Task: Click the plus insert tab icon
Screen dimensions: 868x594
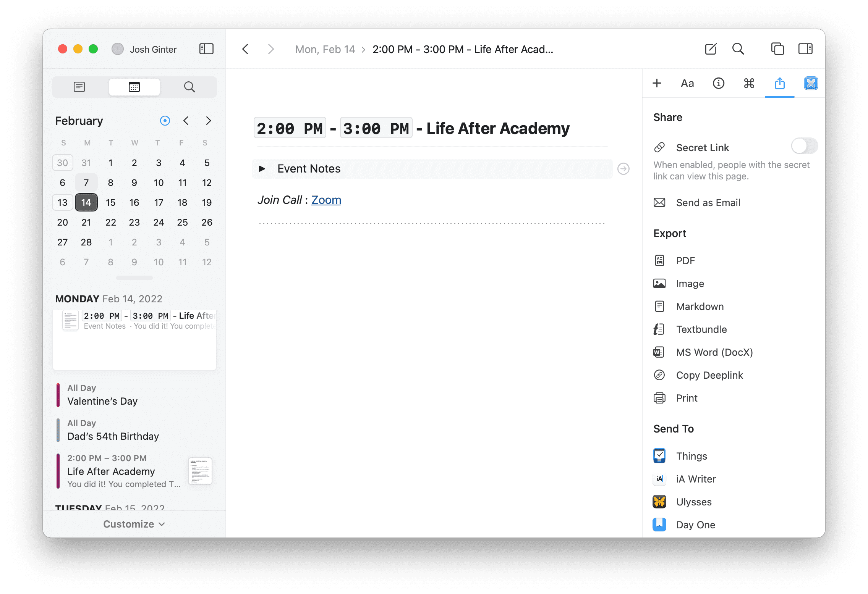Action: [x=657, y=83]
